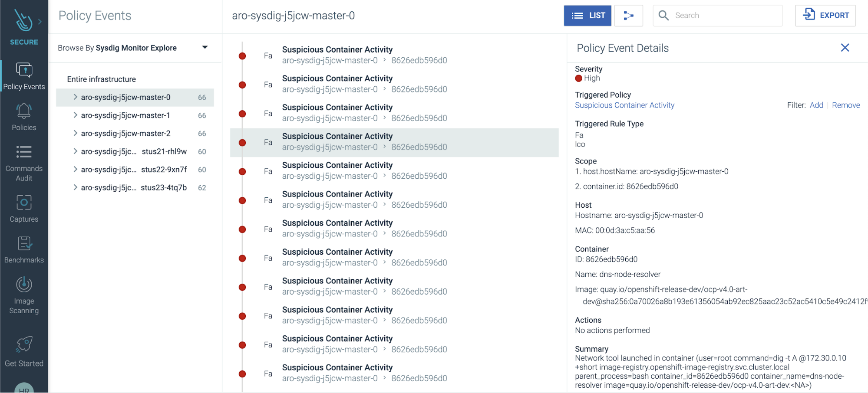868x393 pixels.
Task: Open Image Scanning section
Action: coord(24,295)
